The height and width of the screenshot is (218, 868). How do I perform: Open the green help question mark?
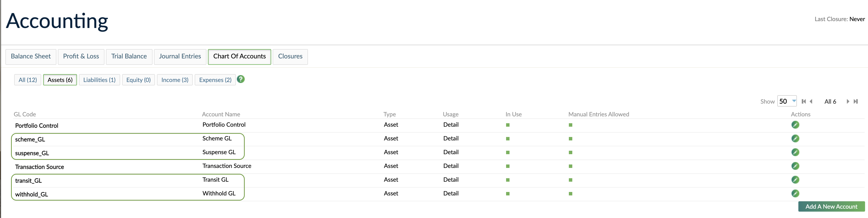[x=241, y=79]
